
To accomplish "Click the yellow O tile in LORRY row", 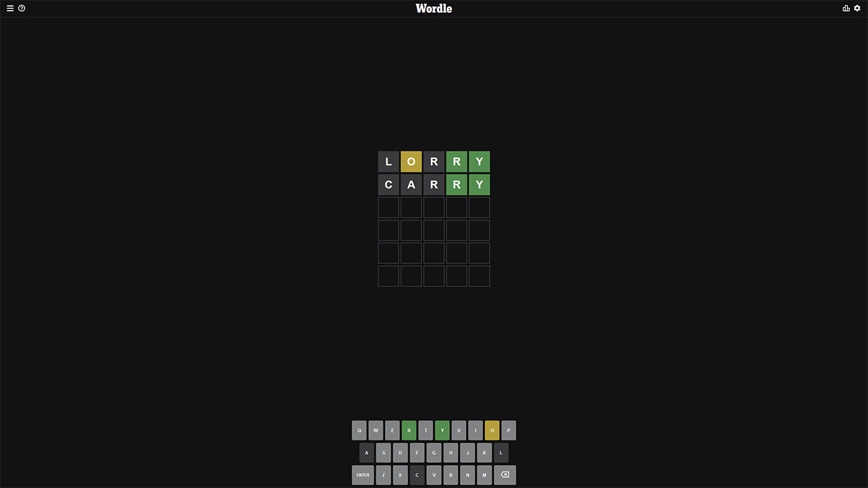I will [411, 162].
